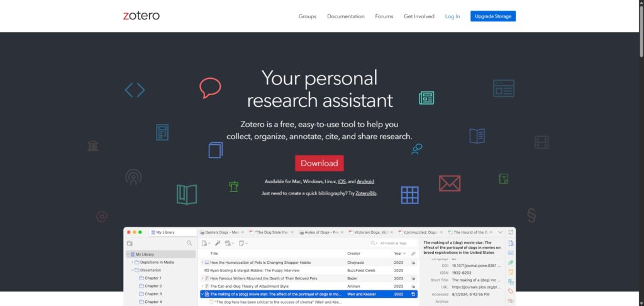Click the Log In link
The image size is (644, 306).
[x=452, y=16]
